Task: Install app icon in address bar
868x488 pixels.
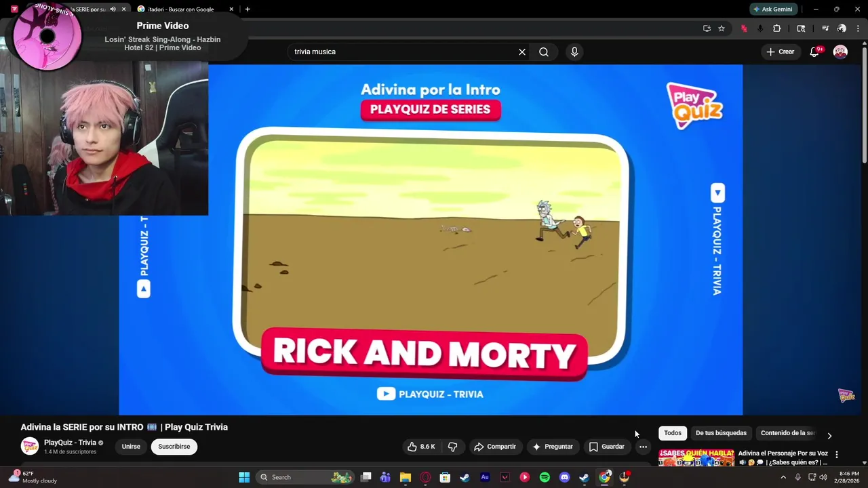Action: (x=707, y=28)
